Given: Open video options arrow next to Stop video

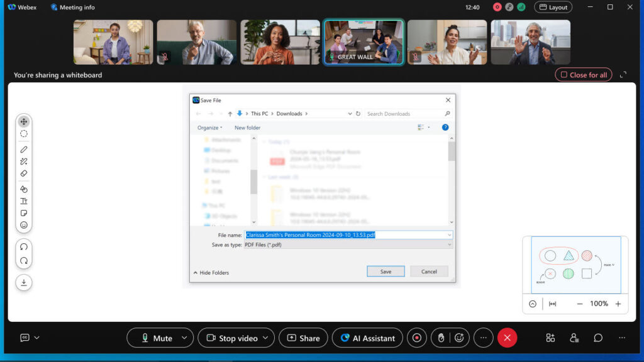Looking at the screenshot, I should tap(266, 337).
